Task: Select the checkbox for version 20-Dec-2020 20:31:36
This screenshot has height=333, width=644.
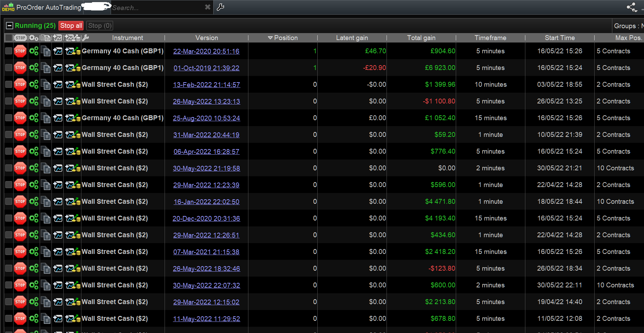Action: (x=9, y=218)
